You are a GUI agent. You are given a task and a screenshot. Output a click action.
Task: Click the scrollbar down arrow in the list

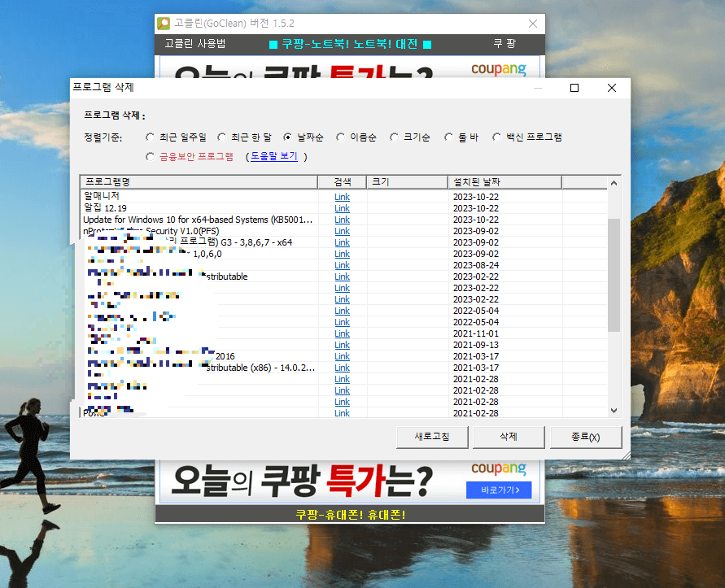pos(614,411)
